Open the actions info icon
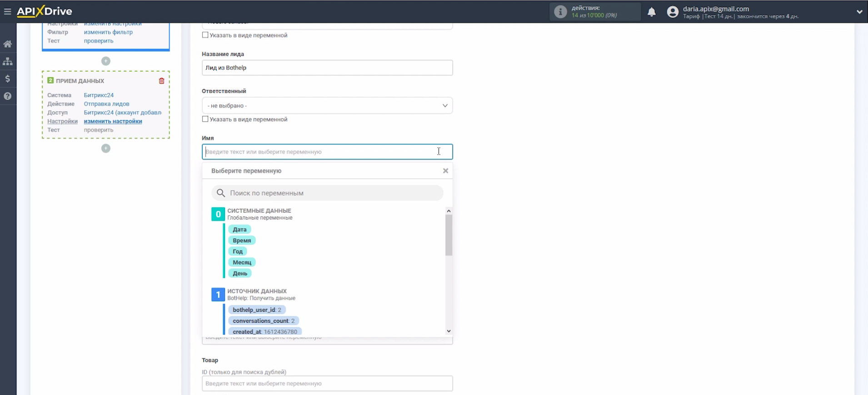The height and width of the screenshot is (395, 868). 560,12
